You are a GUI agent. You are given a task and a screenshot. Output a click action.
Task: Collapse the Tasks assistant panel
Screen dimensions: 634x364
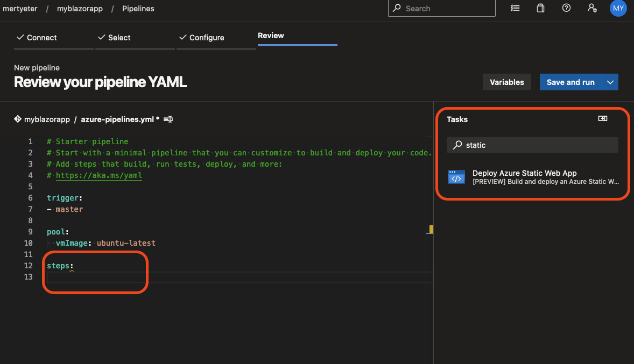(602, 118)
